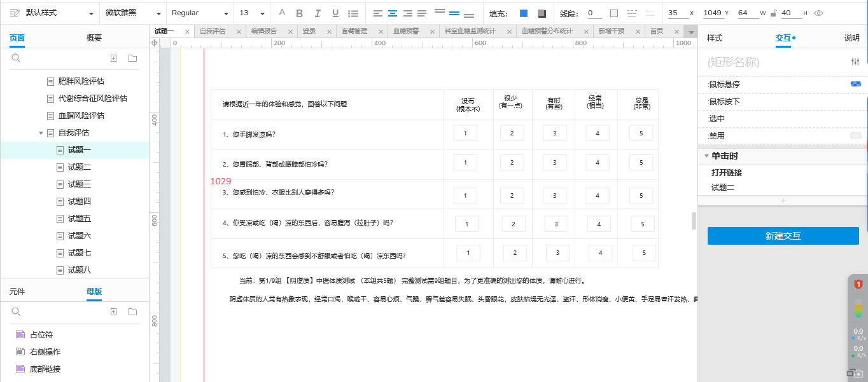Open the tab overflow list arrow
Viewport: 868px width, 382px height.
click(x=691, y=32)
